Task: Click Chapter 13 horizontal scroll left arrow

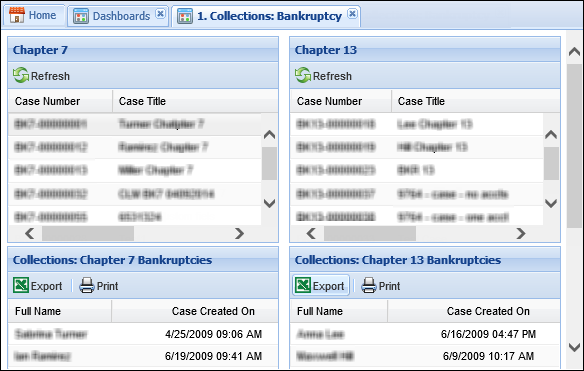Action: tap(311, 234)
